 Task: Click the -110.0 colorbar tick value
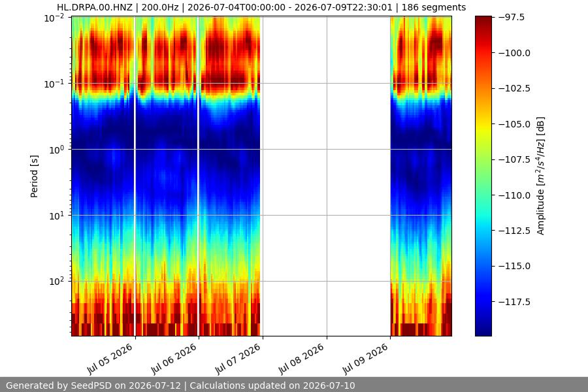(x=515, y=195)
